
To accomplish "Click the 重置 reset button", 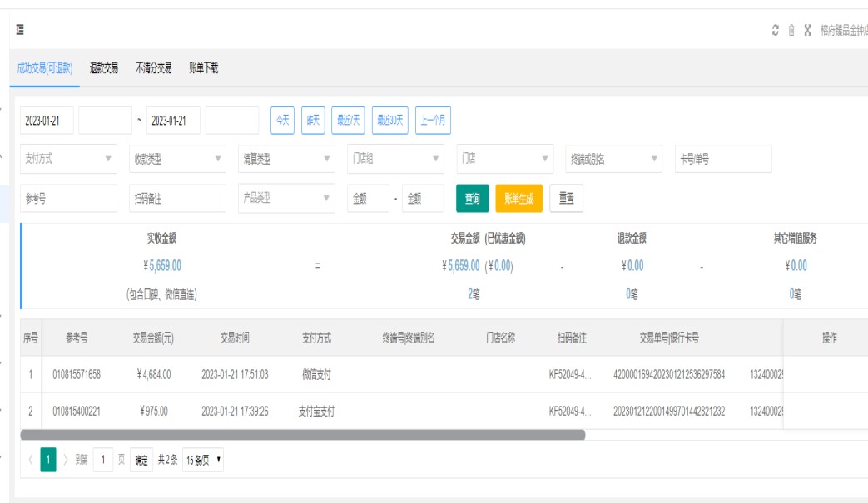I will (x=566, y=199).
